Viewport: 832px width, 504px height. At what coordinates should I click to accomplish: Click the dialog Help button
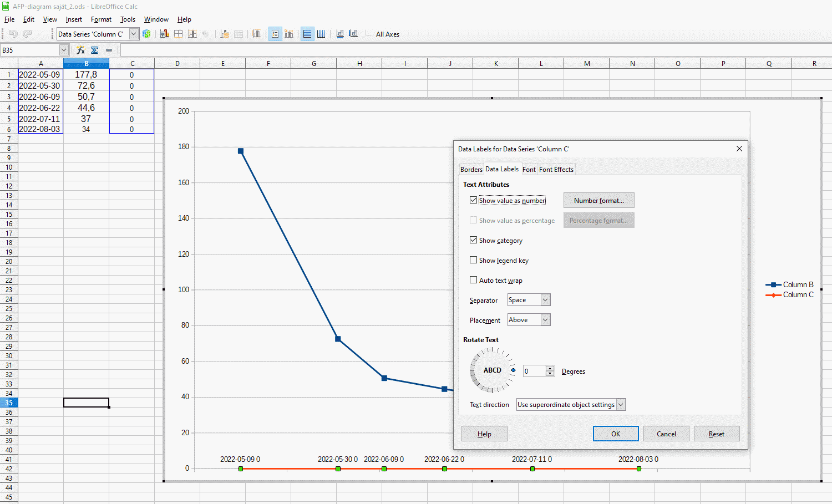tap(484, 434)
